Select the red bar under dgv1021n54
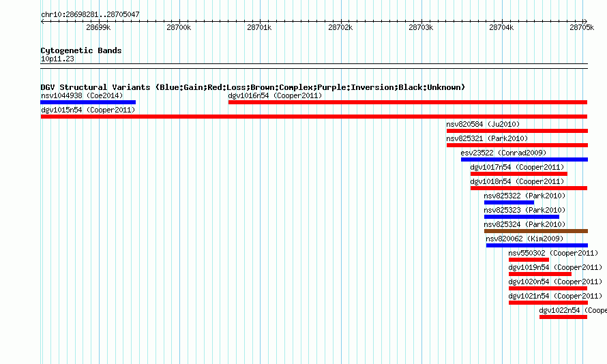The image size is (607, 364). point(548,303)
